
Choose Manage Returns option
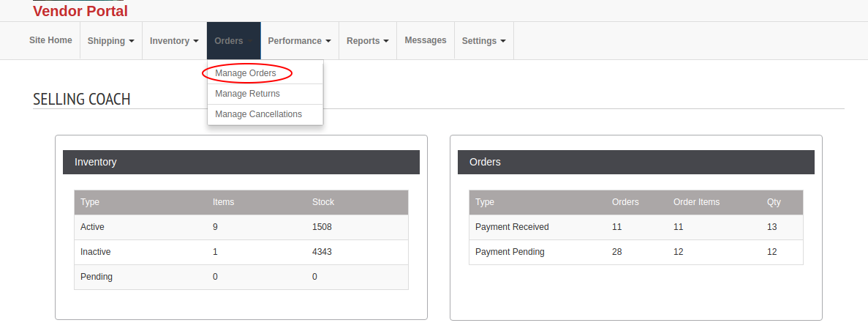coord(247,94)
